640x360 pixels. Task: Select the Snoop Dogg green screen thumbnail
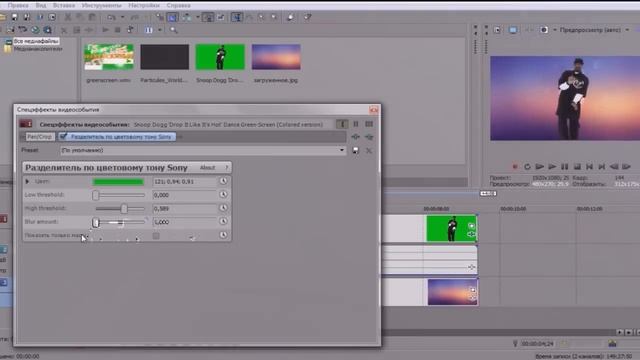point(220,57)
